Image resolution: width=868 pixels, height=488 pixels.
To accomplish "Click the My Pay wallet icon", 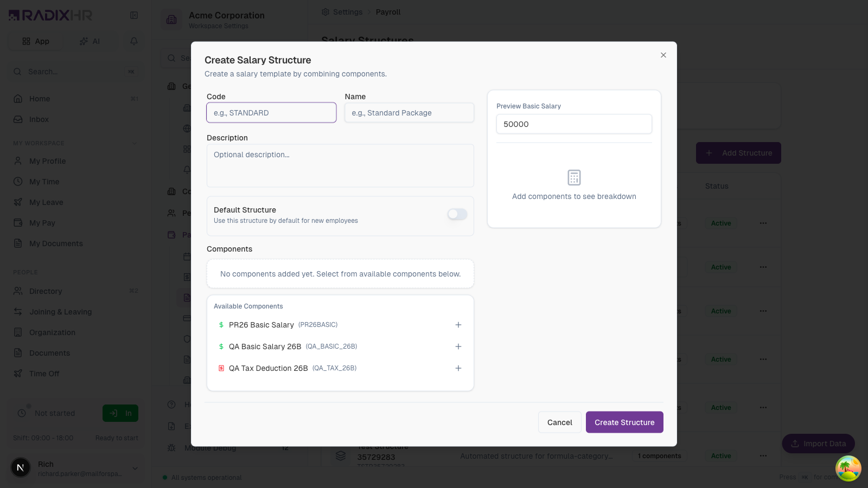I will (x=18, y=223).
